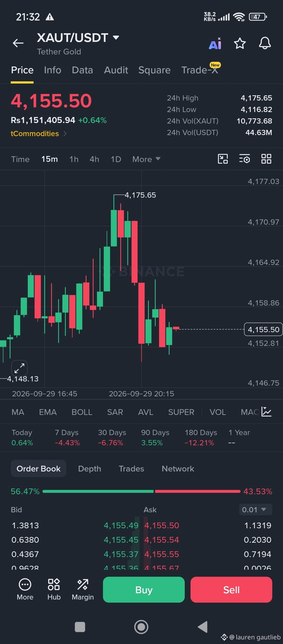Switch to the Info tab
The height and width of the screenshot is (644, 283).
[x=52, y=70]
